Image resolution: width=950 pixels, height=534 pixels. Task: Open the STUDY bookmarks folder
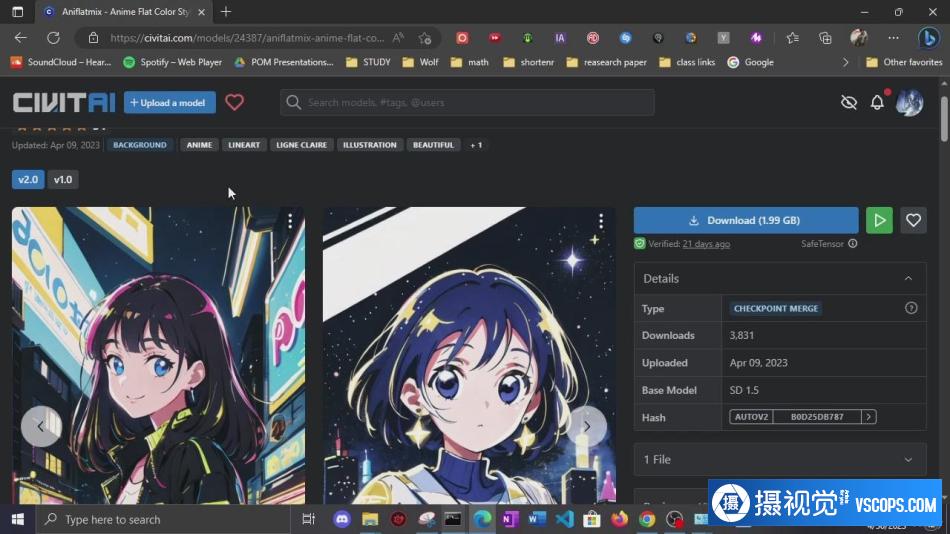point(368,62)
